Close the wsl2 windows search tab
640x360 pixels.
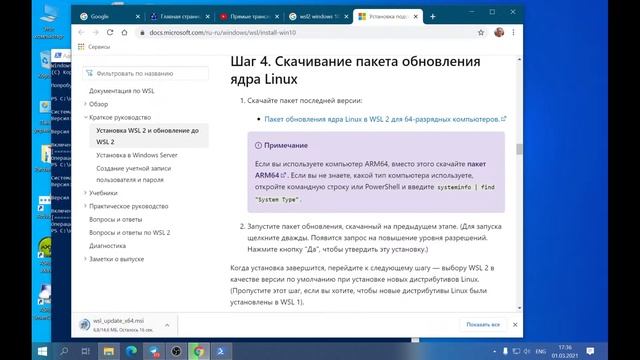(x=346, y=17)
